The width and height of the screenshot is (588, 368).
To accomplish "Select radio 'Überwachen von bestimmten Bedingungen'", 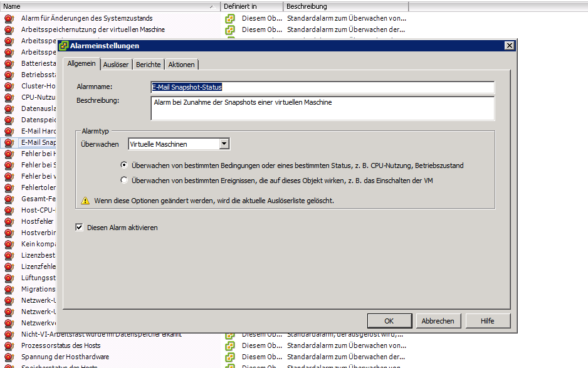I will (x=124, y=166).
